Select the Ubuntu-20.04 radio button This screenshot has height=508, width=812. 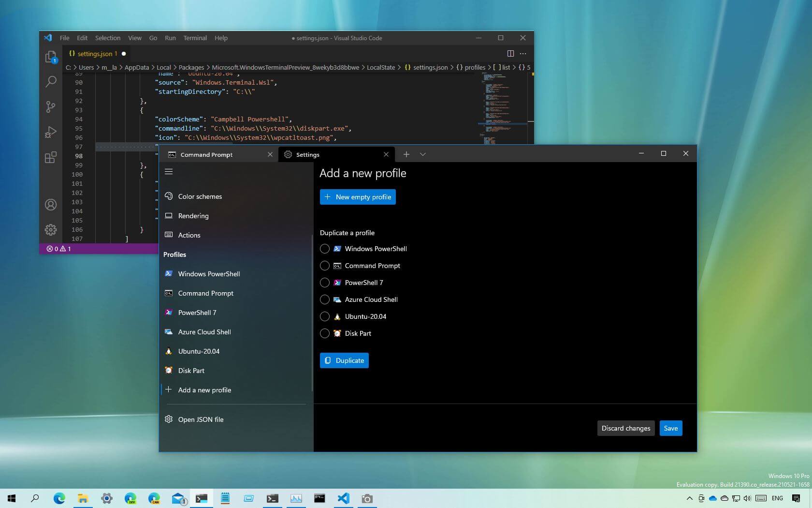click(x=324, y=316)
